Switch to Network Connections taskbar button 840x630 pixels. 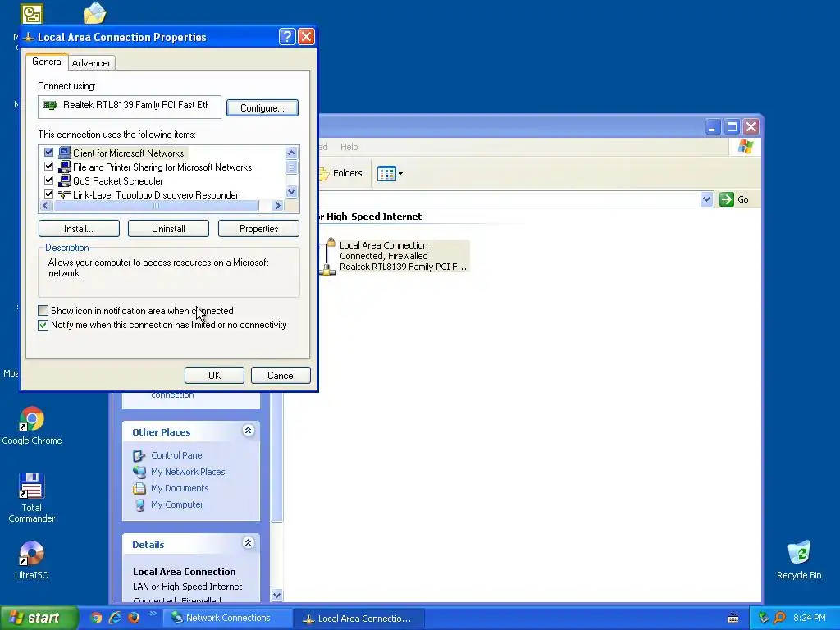coord(228,619)
